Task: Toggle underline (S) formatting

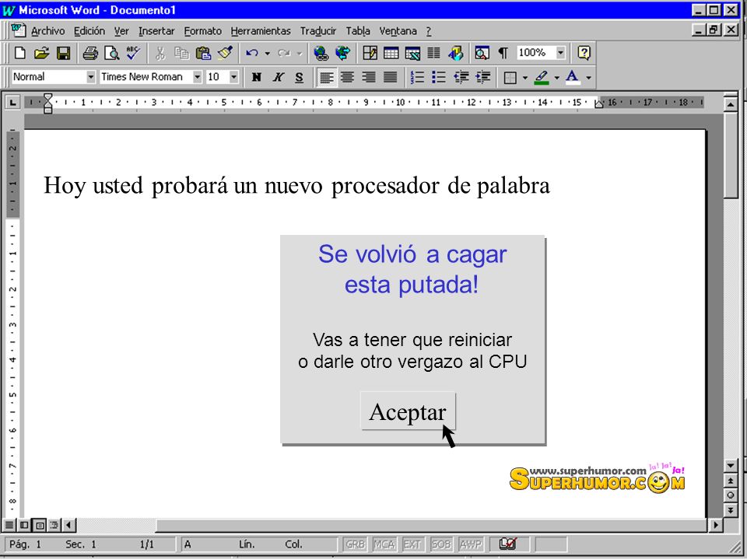Action: point(299,77)
